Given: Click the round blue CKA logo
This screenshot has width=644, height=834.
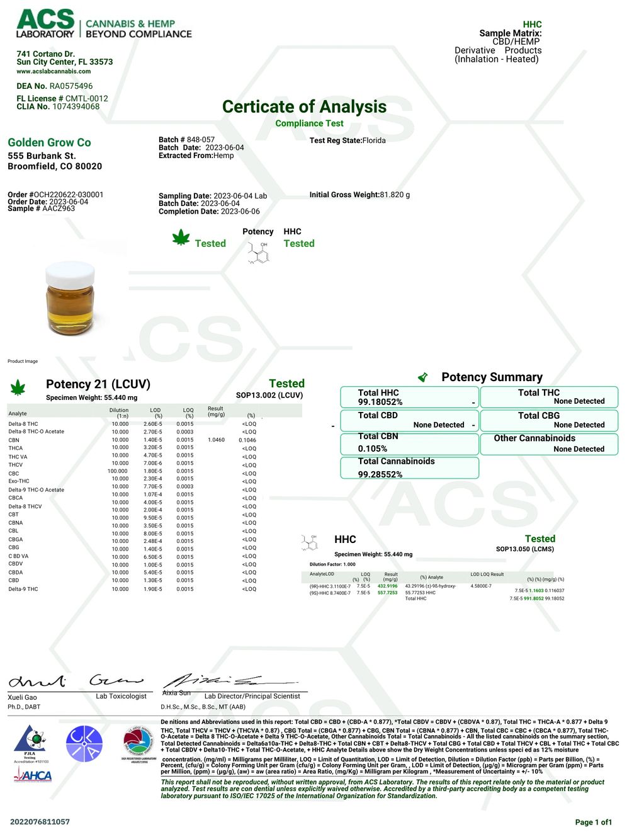Looking at the screenshot, I should pos(84,744).
